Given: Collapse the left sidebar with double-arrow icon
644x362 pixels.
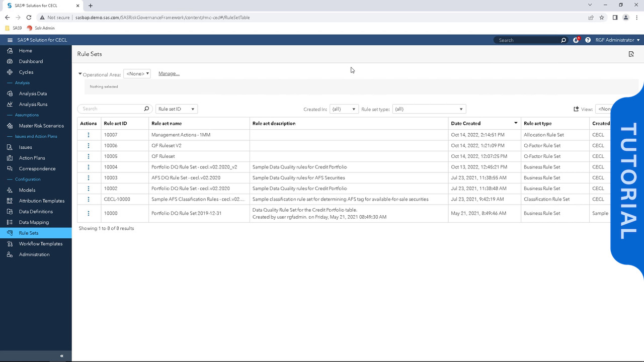Looking at the screenshot, I should coord(62,356).
